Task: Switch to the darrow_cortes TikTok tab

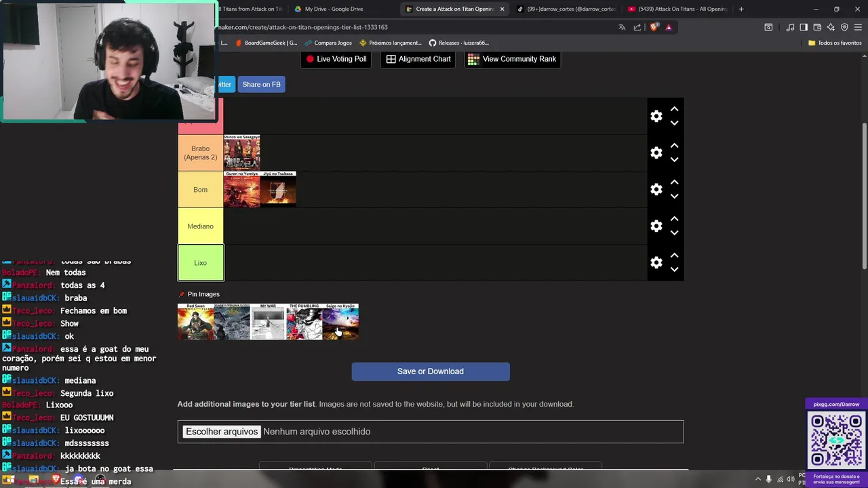Action: (x=566, y=9)
